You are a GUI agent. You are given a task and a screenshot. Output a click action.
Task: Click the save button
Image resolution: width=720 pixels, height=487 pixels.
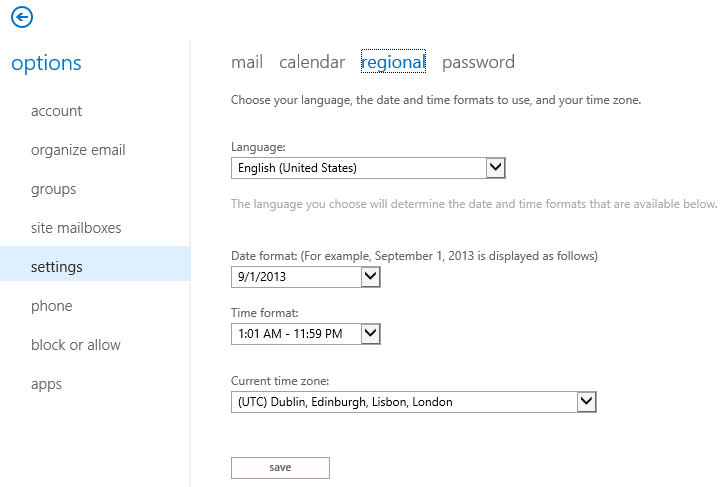click(x=280, y=468)
